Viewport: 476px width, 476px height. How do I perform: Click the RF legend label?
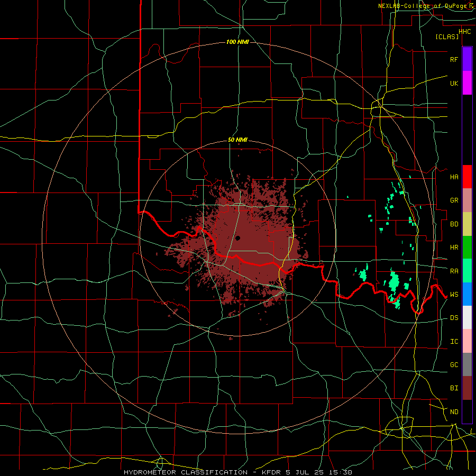454,59
